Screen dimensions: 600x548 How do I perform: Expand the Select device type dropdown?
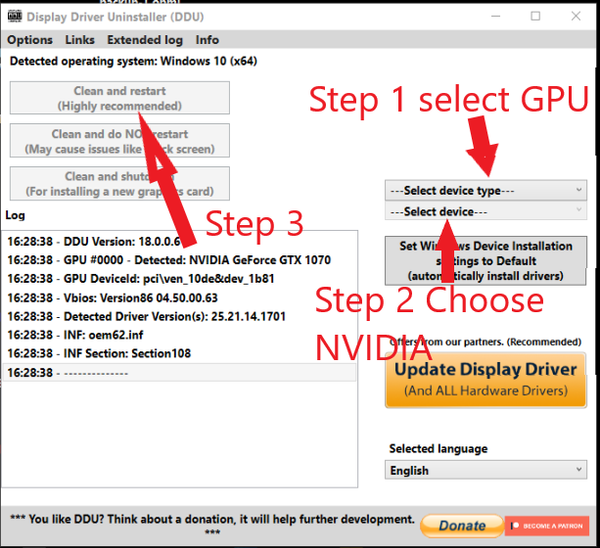point(486,190)
